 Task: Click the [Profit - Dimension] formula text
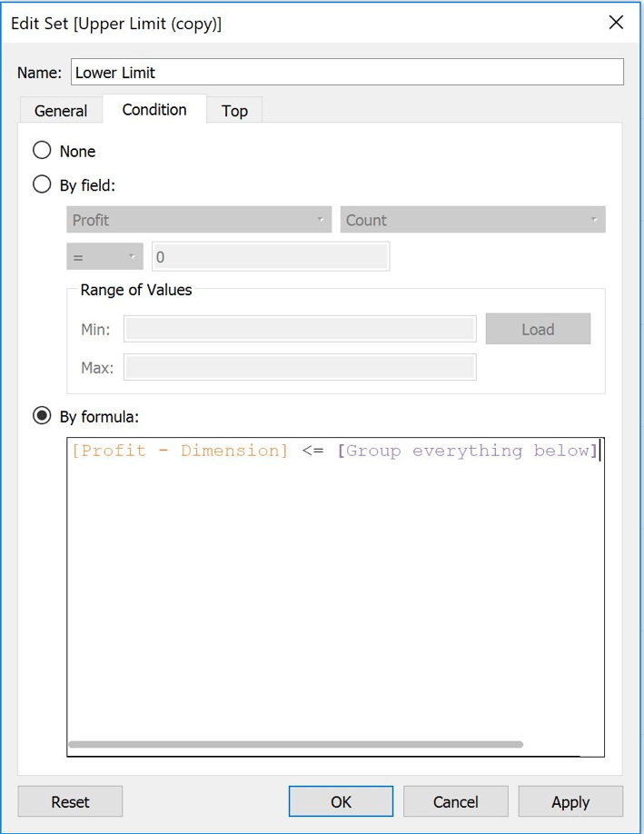pyautogui.click(x=180, y=451)
